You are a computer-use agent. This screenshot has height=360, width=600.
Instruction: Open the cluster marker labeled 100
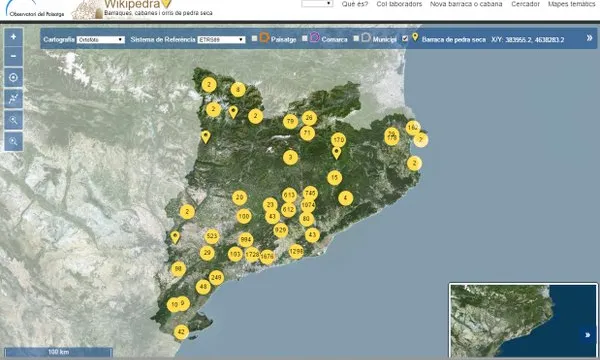[x=244, y=216]
